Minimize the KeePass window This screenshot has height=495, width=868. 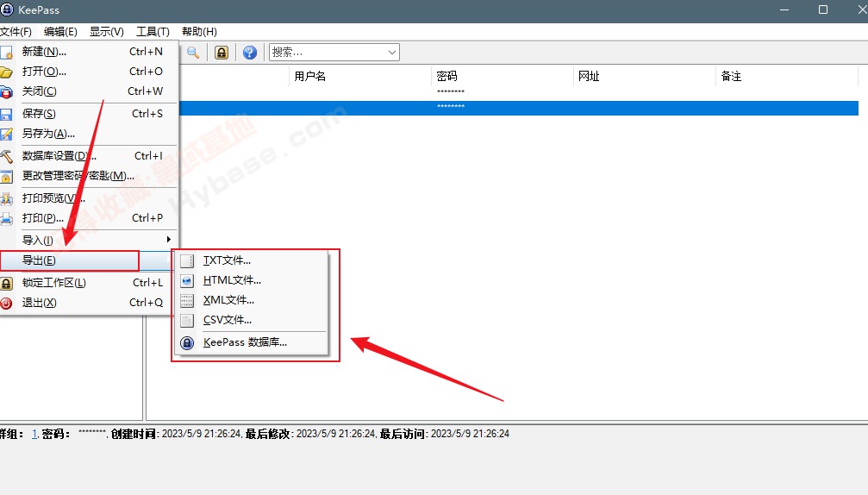pyautogui.click(x=784, y=9)
